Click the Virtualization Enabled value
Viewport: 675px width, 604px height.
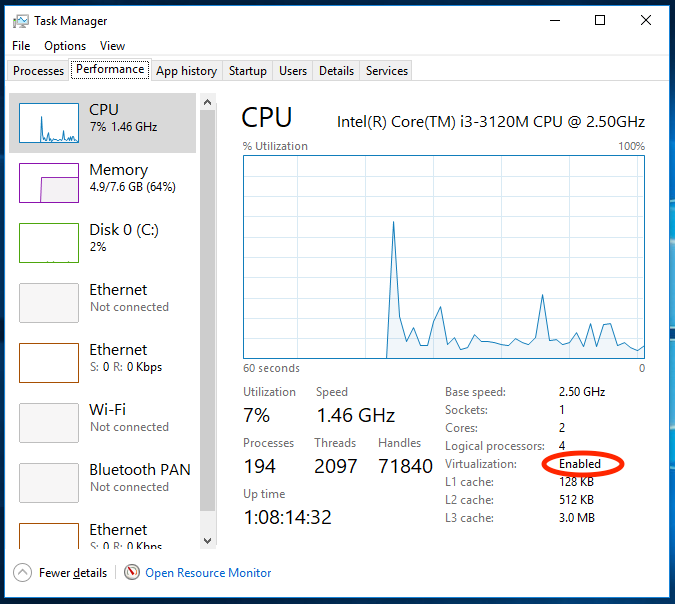[x=580, y=464]
